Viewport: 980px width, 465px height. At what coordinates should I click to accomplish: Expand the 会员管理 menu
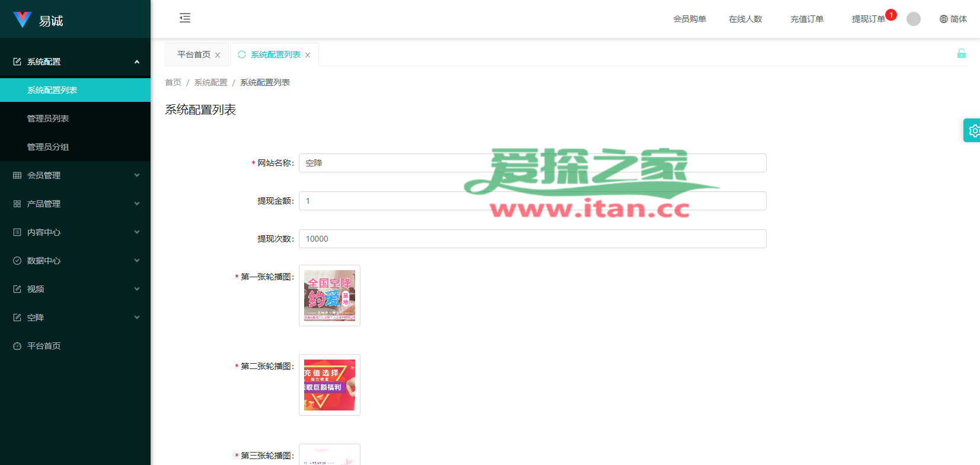pyautogui.click(x=75, y=175)
